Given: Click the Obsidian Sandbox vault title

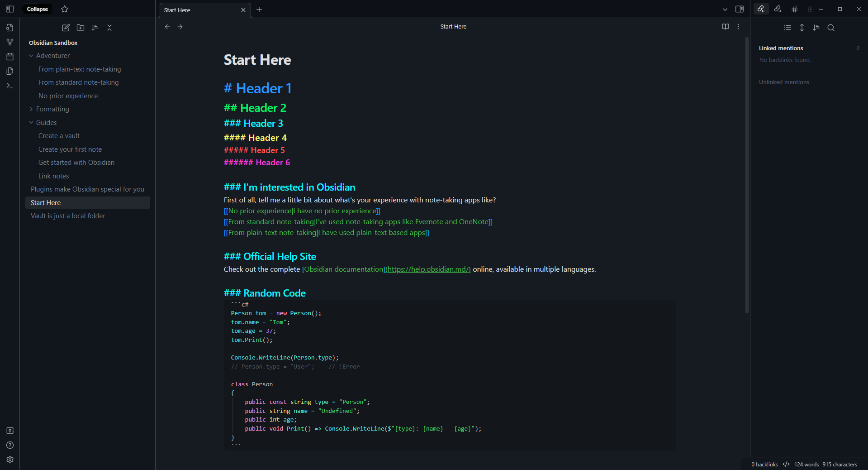Looking at the screenshot, I should (53, 43).
